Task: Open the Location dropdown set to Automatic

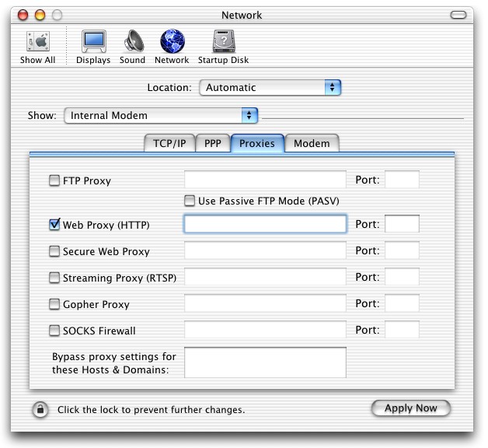Action: tap(270, 88)
